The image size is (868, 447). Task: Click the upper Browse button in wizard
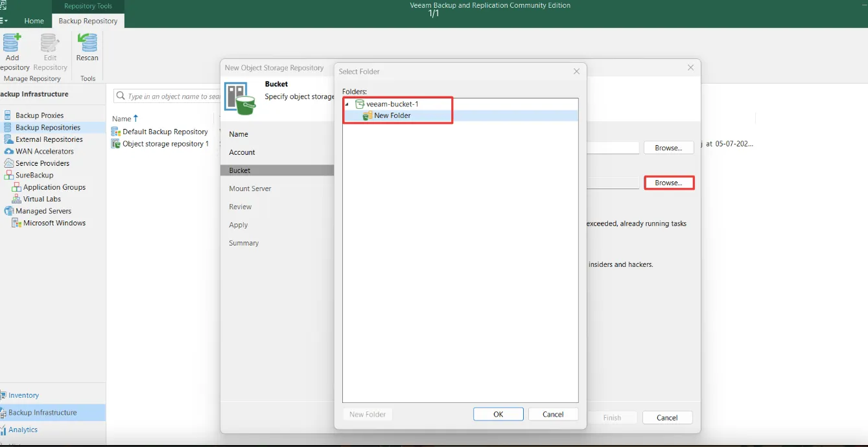tap(668, 148)
